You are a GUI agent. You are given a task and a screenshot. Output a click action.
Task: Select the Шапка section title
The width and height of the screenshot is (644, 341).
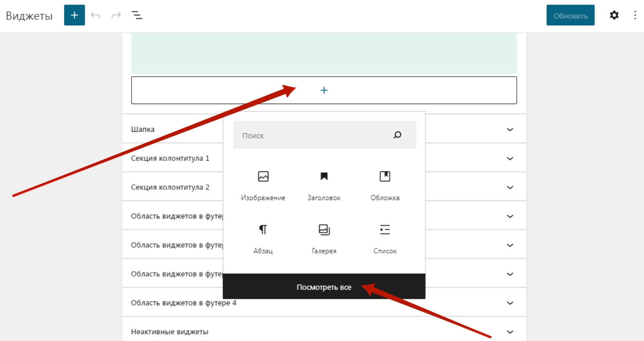click(x=142, y=129)
